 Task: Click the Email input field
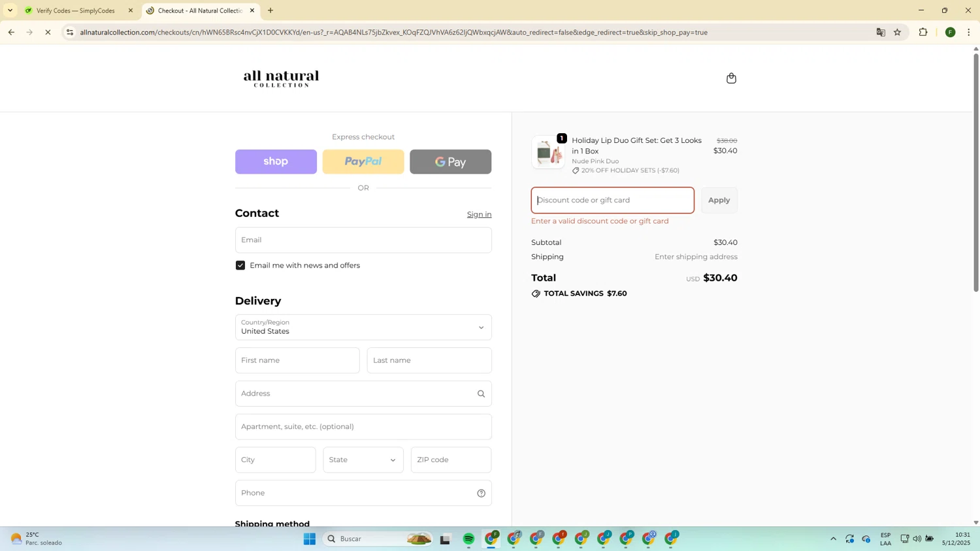[363, 240]
